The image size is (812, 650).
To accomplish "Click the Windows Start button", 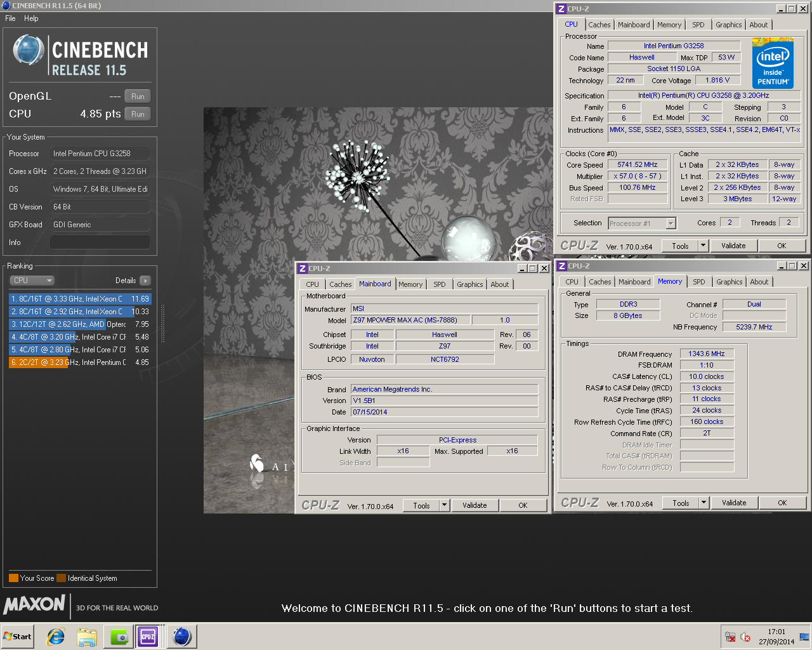I will [x=17, y=637].
